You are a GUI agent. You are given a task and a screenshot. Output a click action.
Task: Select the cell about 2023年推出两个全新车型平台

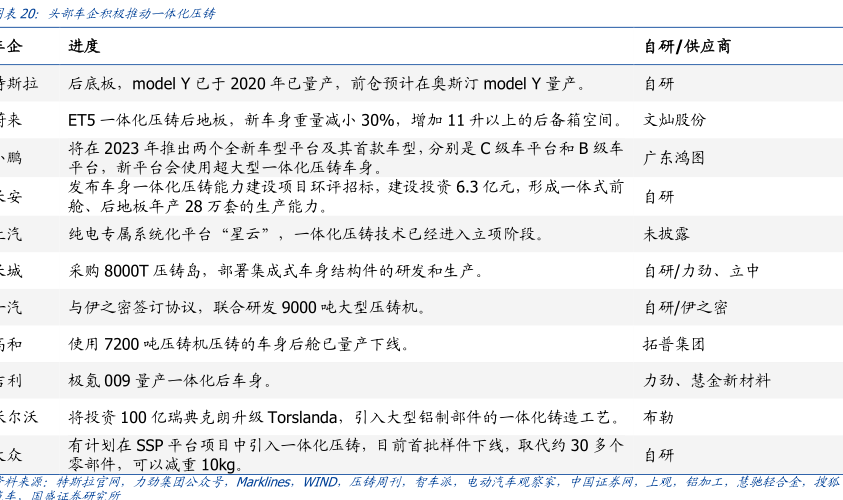tap(346, 158)
